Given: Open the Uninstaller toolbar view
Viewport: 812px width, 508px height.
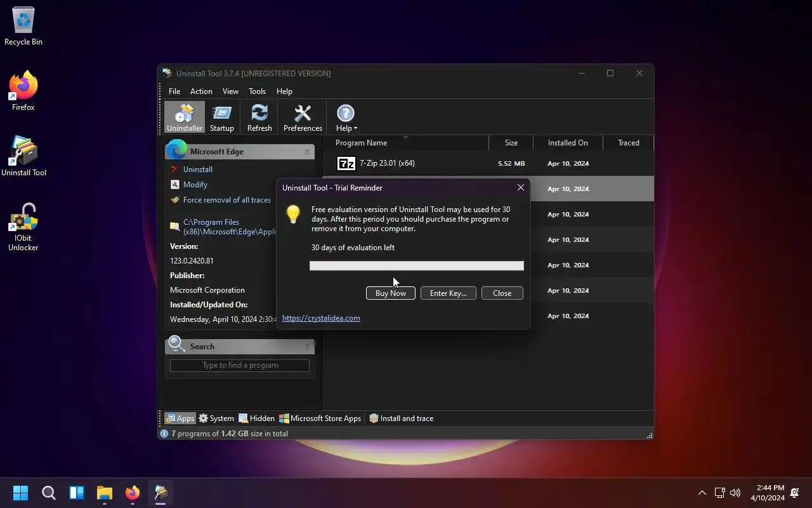Looking at the screenshot, I should point(185,117).
